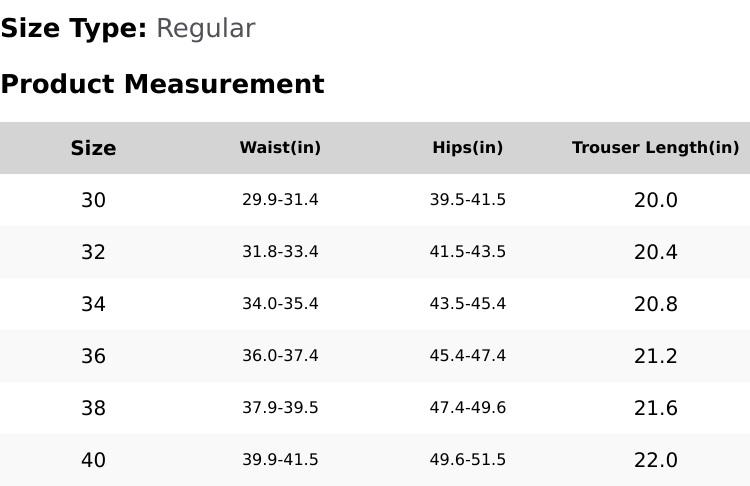Click hips value 41.5-43.5
This screenshot has width=750, height=486.
468,252
